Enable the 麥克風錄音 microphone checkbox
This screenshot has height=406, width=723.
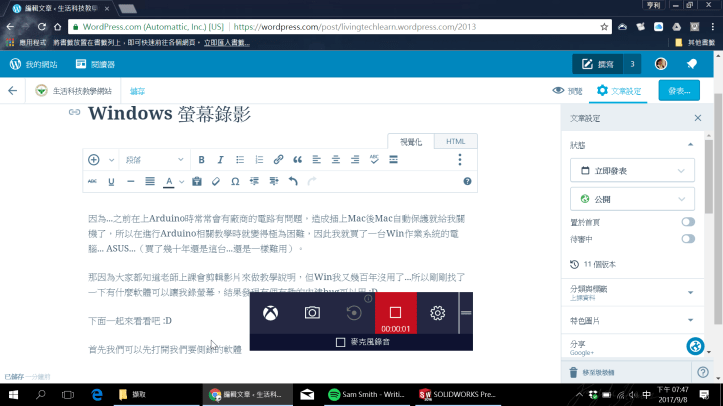340,342
